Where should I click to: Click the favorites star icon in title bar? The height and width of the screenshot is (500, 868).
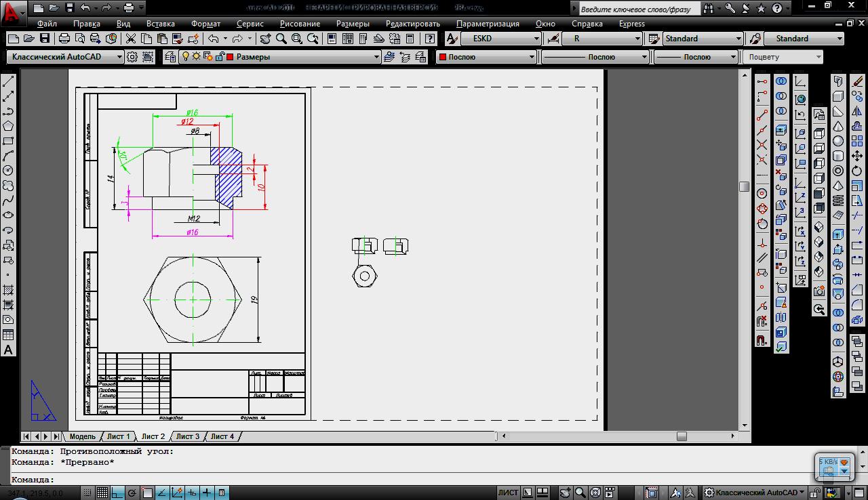[x=761, y=9]
